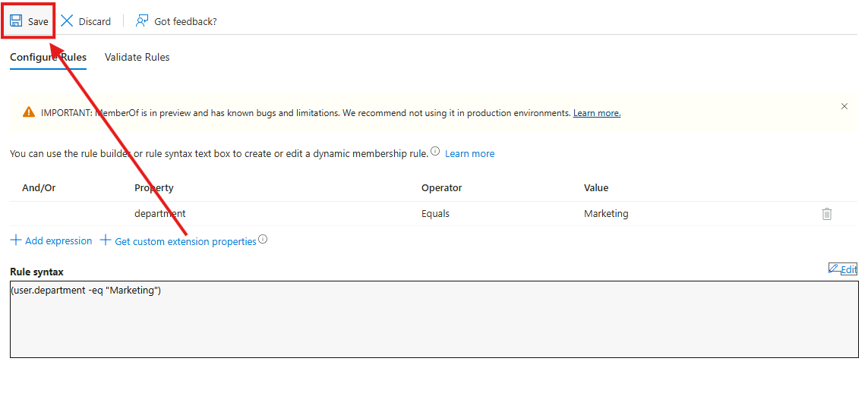Click Add expression
868x396 pixels.
[52, 240]
